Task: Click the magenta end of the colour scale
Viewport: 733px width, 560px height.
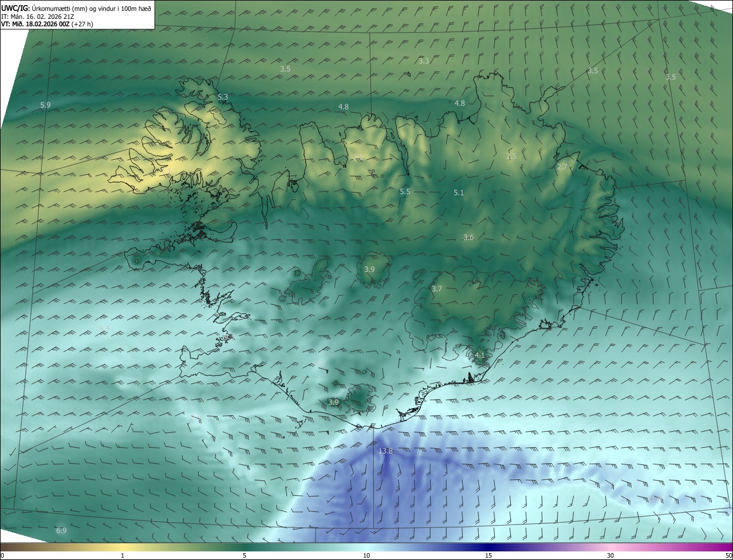Action: coord(726,547)
